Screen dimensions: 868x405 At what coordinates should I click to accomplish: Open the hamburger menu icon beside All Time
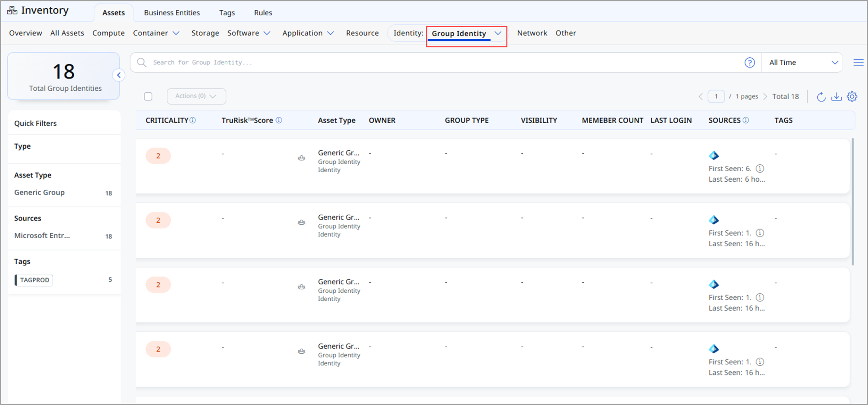[x=858, y=63]
